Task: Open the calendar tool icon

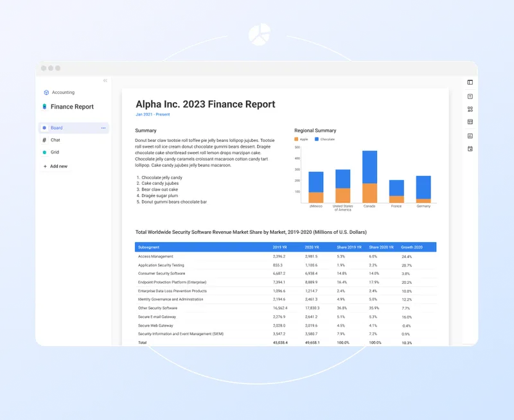Action: pyautogui.click(x=470, y=149)
